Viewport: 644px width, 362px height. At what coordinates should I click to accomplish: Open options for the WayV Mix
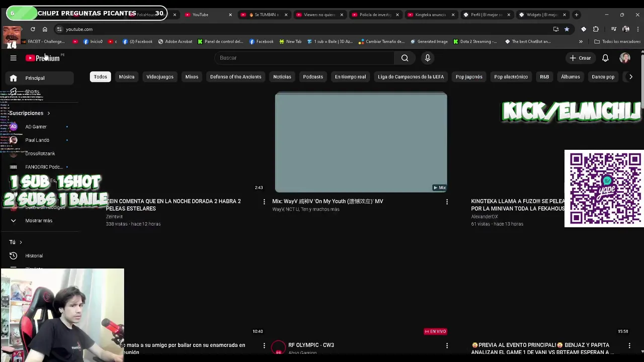447,202
